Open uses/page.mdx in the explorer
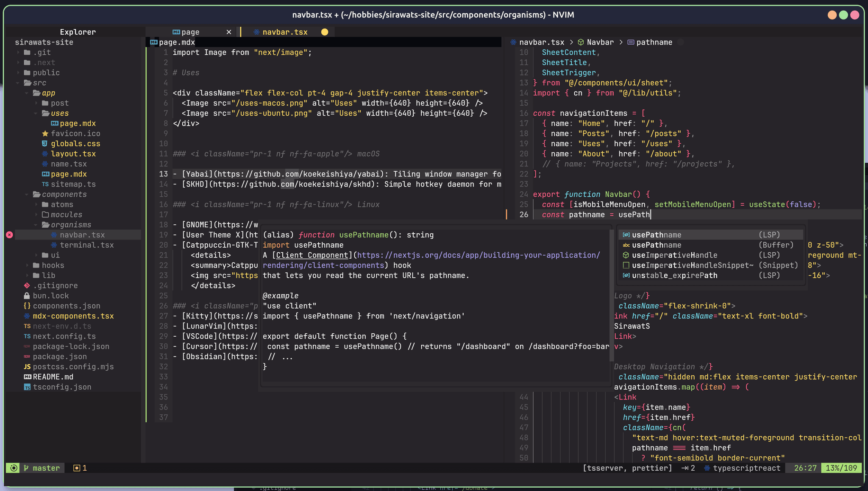This screenshot has width=868, height=491. point(78,124)
